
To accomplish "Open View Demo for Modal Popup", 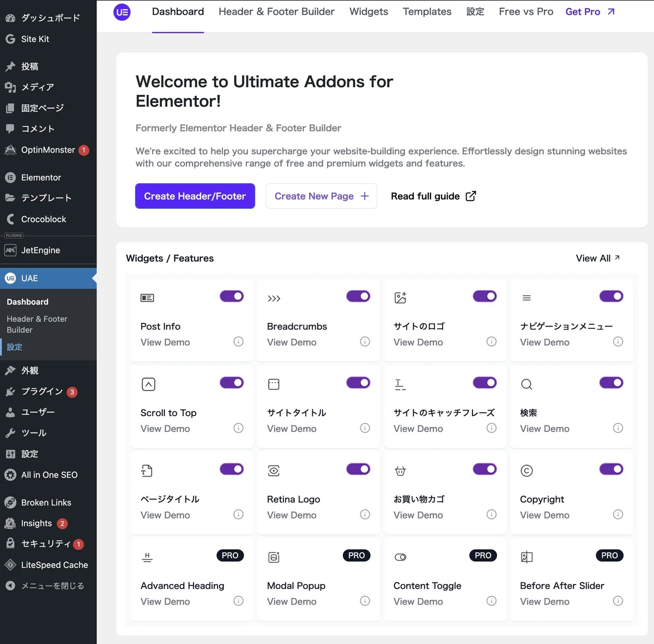I will pos(292,601).
